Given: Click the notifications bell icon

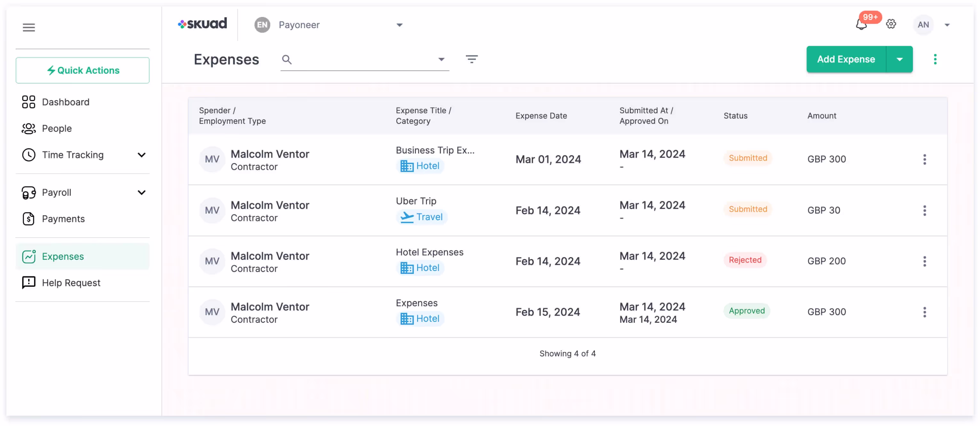Looking at the screenshot, I should [861, 25].
